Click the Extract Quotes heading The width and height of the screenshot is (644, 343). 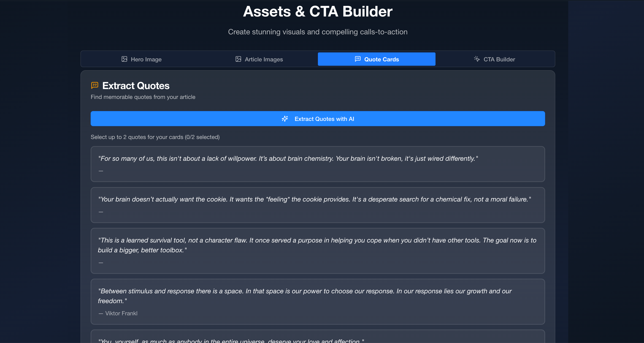coord(136,86)
